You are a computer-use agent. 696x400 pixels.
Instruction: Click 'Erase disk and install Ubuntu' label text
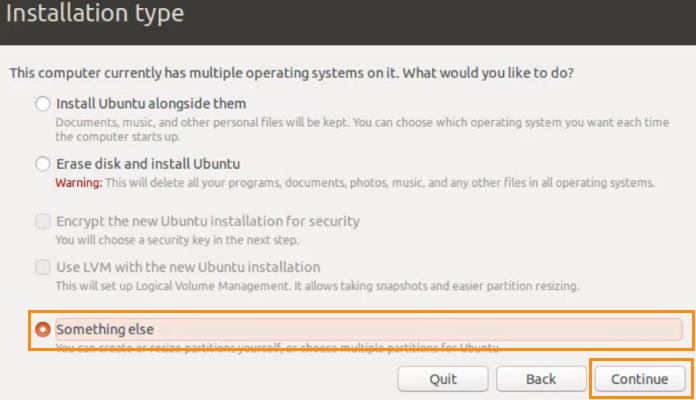[148, 164]
